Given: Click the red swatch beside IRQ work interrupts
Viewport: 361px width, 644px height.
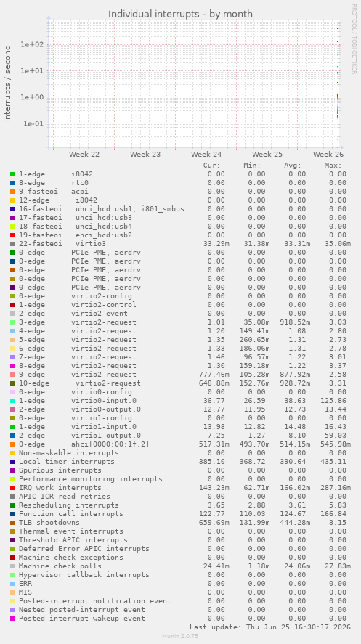Looking at the screenshot, I should pyautogui.click(x=12, y=488).
